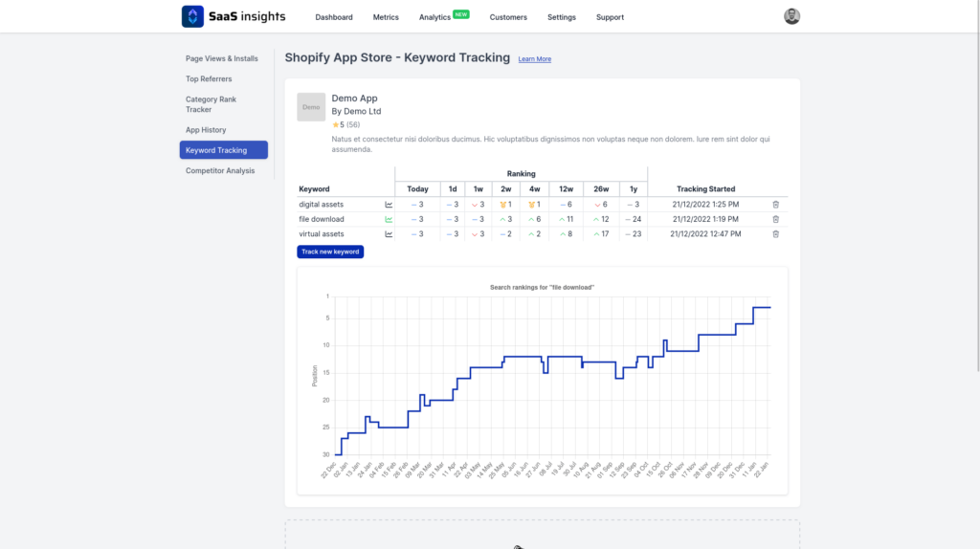Viewport: 980px width, 549px height.
Task: Click the SaaS insights brand text
Action: [247, 17]
